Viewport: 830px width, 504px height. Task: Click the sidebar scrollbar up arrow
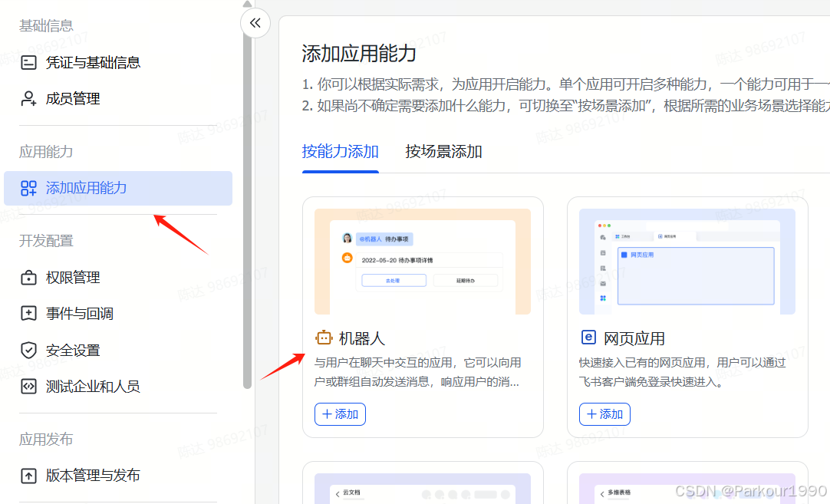click(247, 4)
